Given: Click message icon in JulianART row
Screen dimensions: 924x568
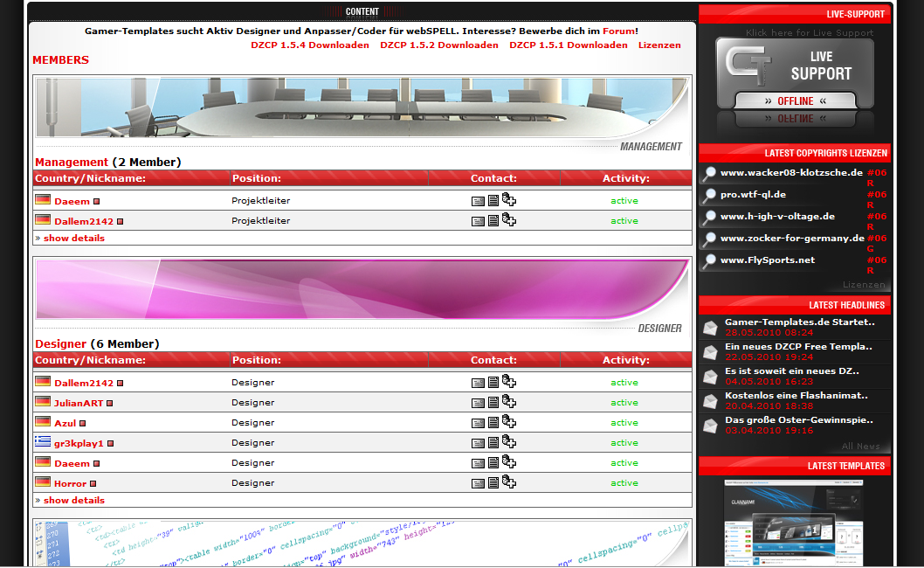Looking at the screenshot, I should [x=478, y=404].
